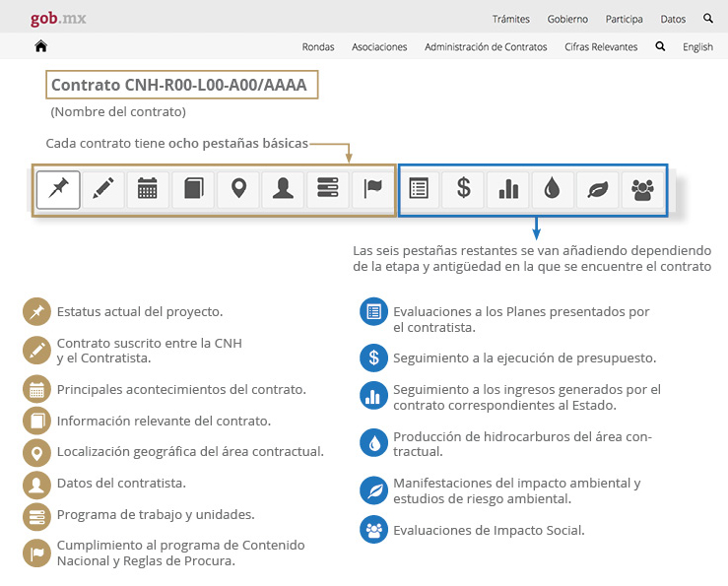Click the gob.mx logo
The width and height of the screenshot is (728, 586).
(x=58, y=19)
